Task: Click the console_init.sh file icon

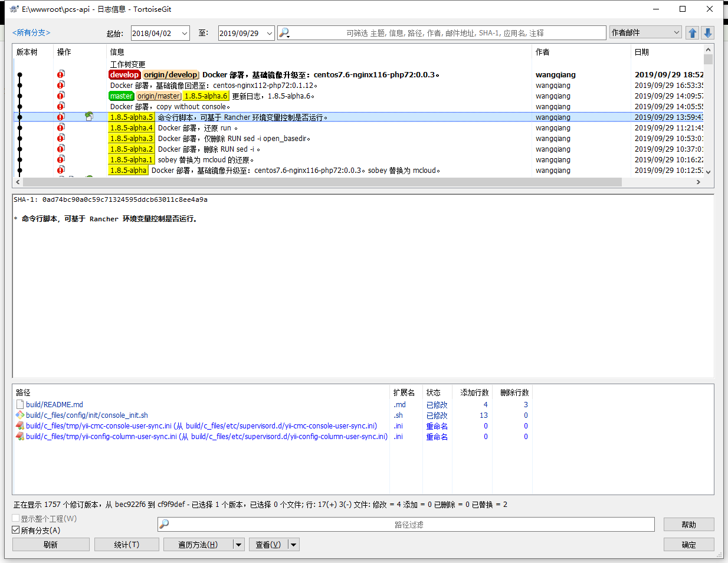Action: [19, 415]
